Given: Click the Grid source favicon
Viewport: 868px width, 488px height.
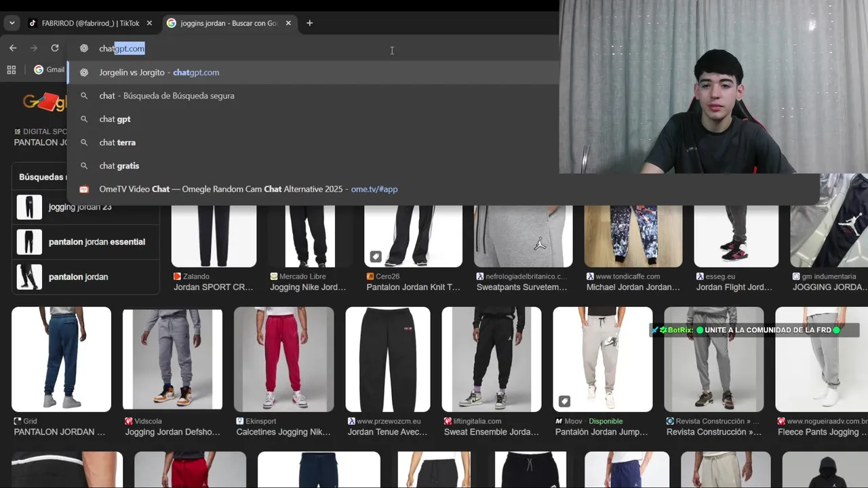Looking at the screenshot, I should [x=18, y=421].
